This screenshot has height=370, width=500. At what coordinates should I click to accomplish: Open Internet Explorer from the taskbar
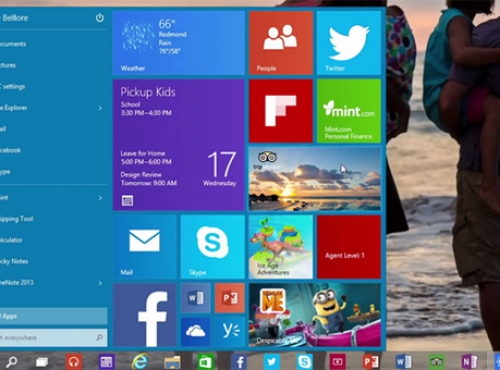[x=139, y=361]
